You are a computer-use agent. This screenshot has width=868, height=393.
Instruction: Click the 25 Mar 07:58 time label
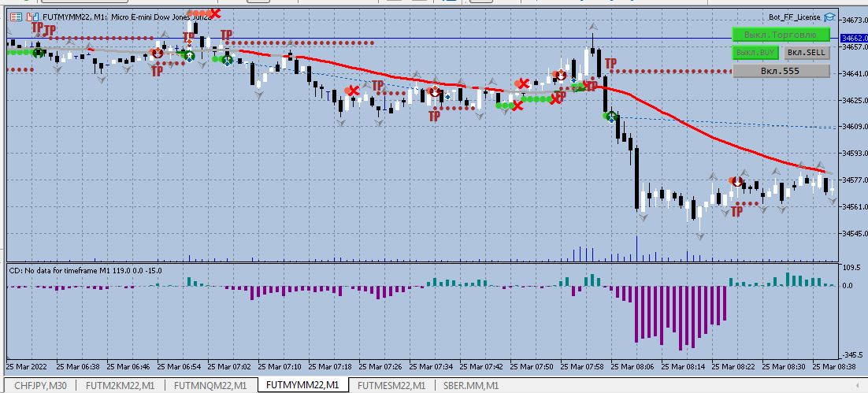[x=584, y=366]
